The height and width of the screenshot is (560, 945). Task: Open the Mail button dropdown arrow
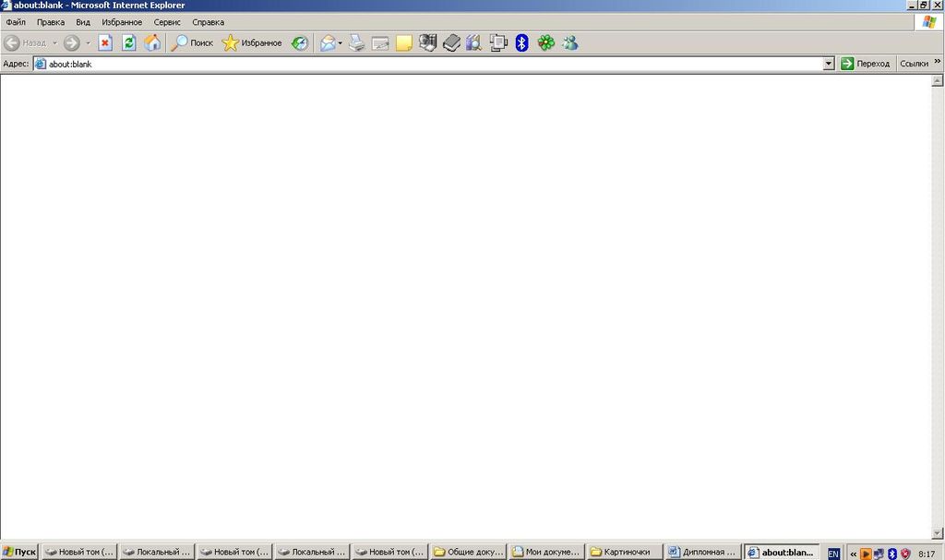point(340,42)
